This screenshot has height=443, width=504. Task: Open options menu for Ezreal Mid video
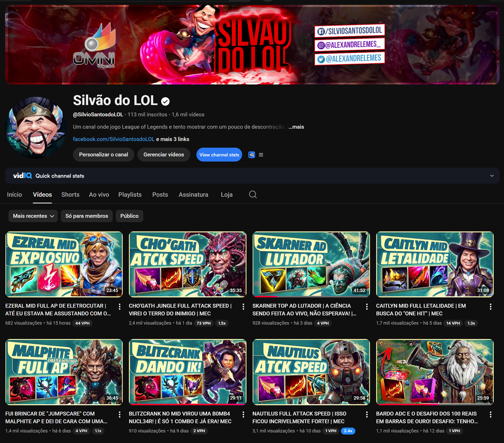click(x=120, y=307)
